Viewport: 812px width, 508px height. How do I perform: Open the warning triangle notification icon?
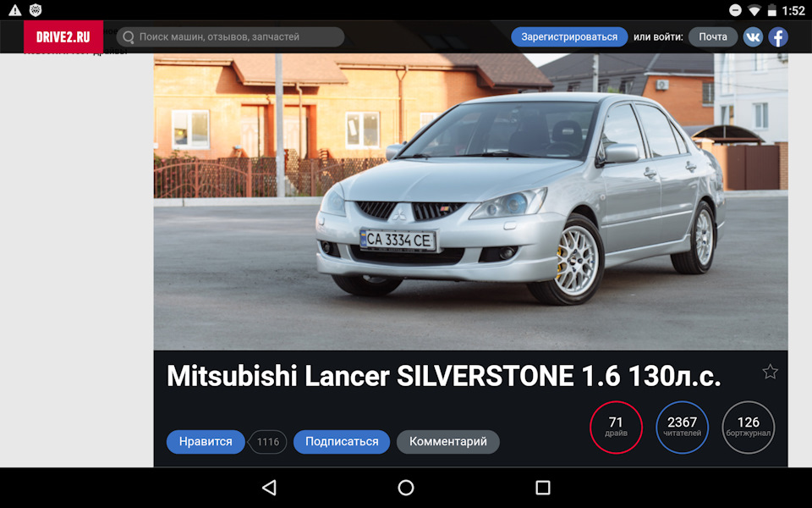coord(15,10)
